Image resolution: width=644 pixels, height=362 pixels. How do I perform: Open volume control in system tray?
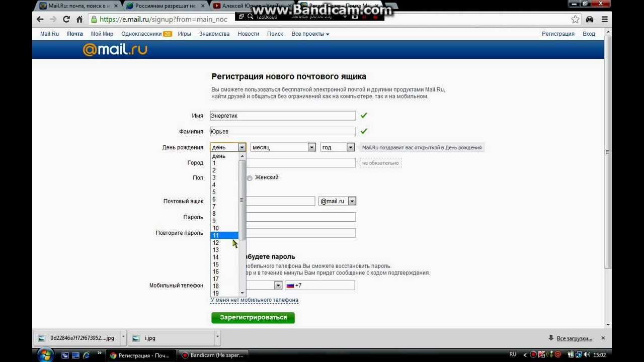click(587, 354)
